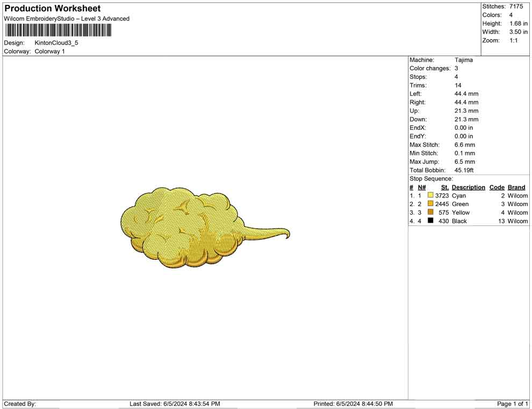The height and width of the screenshot is (409, 532).
Task: Click the Stops value 4
Action: (456, 77)
